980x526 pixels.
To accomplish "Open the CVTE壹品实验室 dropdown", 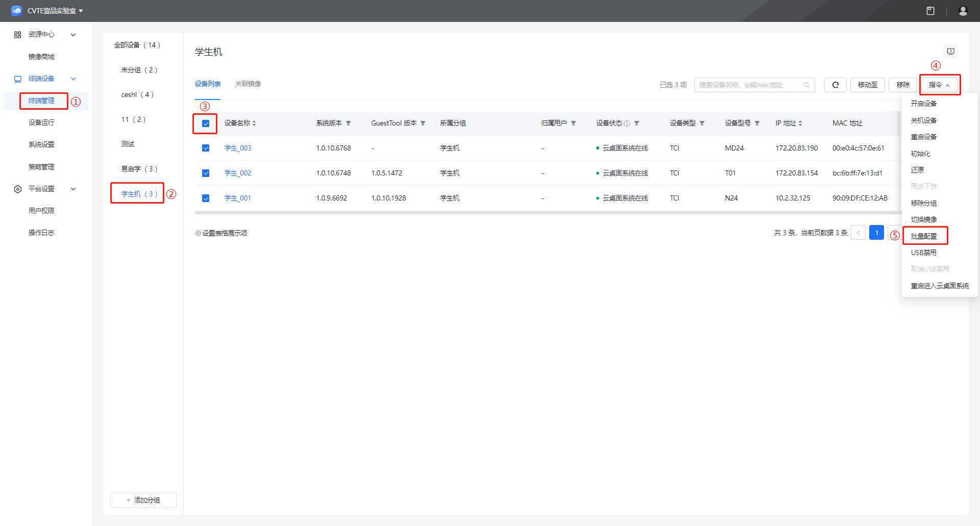I will [55, 11].
